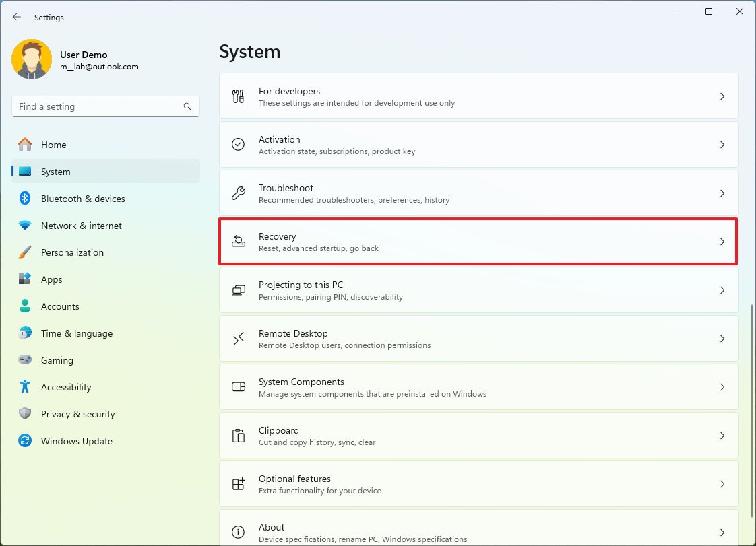Open the Activation settings row
The width and height of the screenshot is (756, 546).
(478, 145)
